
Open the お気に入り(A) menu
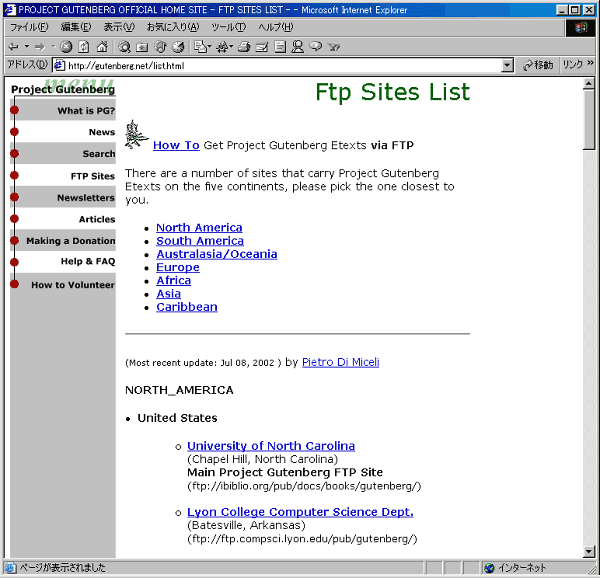173,27
